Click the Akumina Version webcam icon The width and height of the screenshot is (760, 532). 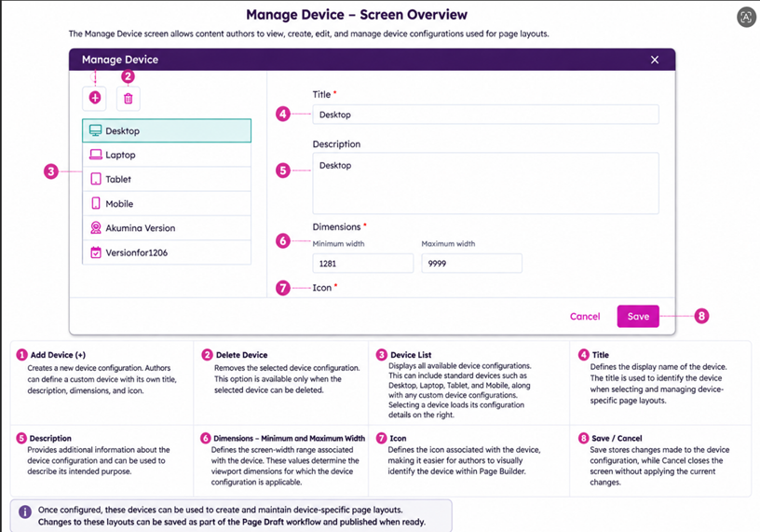(x=96, y=228)
